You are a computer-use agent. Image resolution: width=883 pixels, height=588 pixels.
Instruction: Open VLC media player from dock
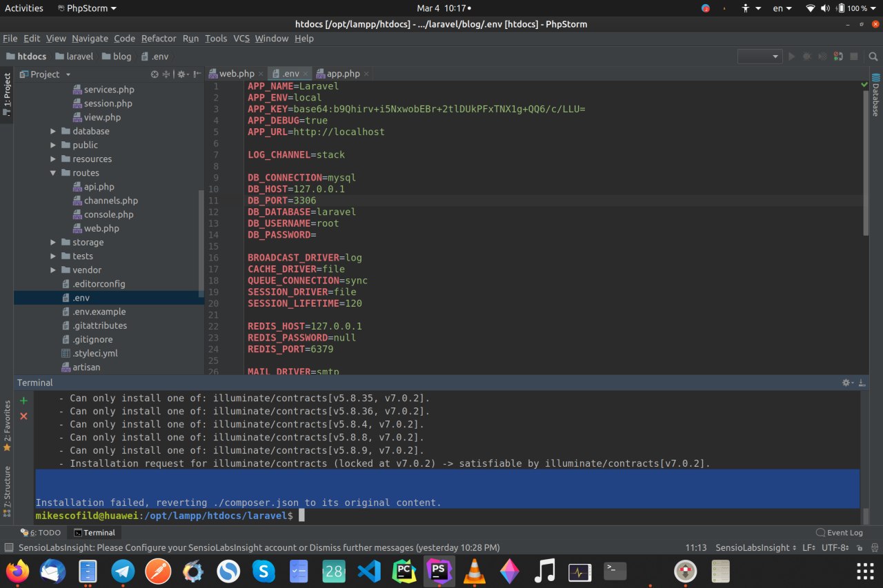tap(474, 571)
